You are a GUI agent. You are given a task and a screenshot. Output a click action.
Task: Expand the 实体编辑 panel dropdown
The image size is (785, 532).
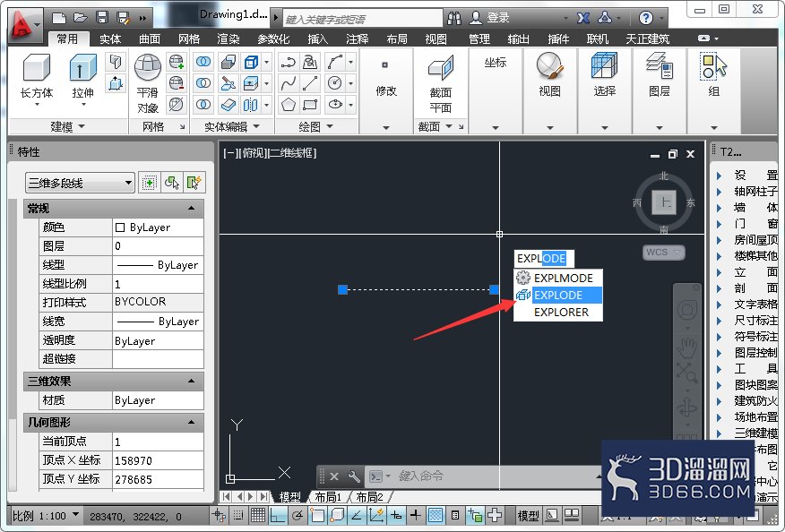point(232,126)
